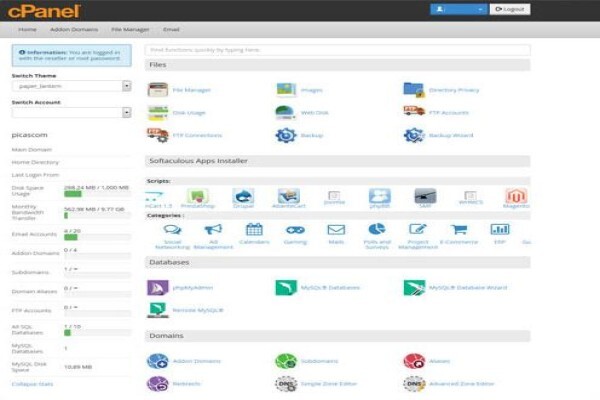The height and width of the screenshot is (400, 600).
Task: Select the Magento script icon
Action: pos(516,196)
